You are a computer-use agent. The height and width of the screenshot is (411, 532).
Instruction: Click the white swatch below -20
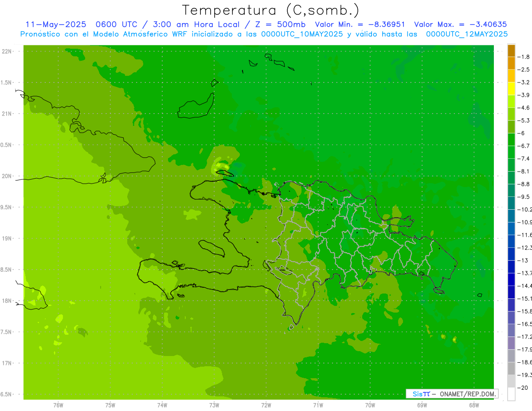511,394
